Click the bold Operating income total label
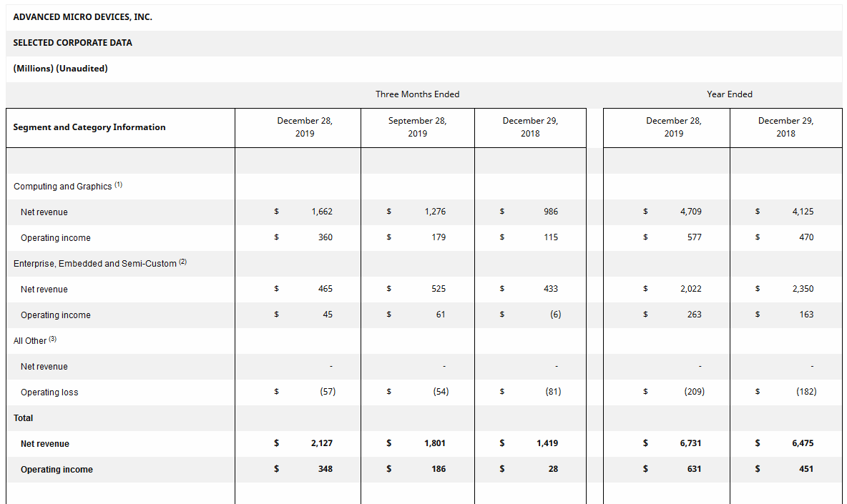Image resolution: width=847 pixels, height=504 pixels. tap(57, 470)
